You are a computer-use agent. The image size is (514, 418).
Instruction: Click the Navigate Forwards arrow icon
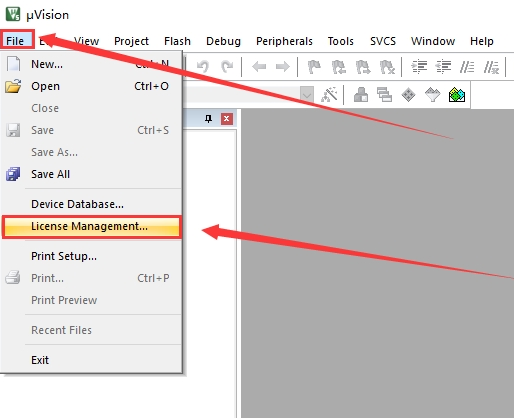point(283,67)
